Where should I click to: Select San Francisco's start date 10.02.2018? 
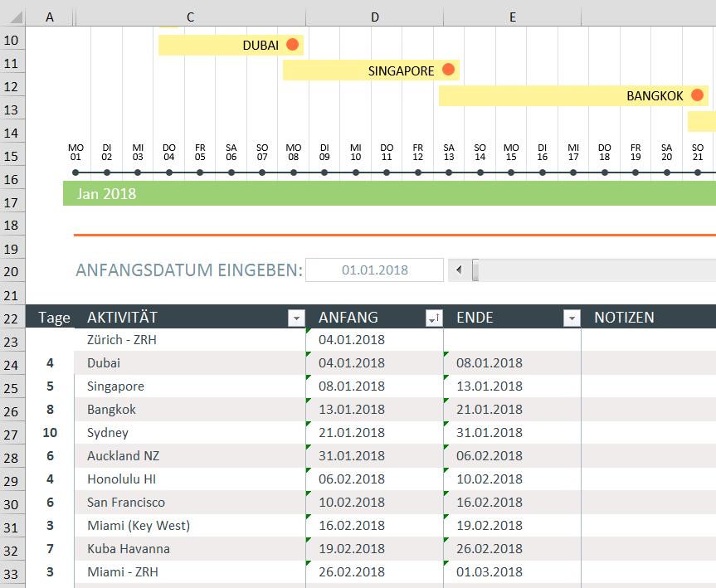374,503
